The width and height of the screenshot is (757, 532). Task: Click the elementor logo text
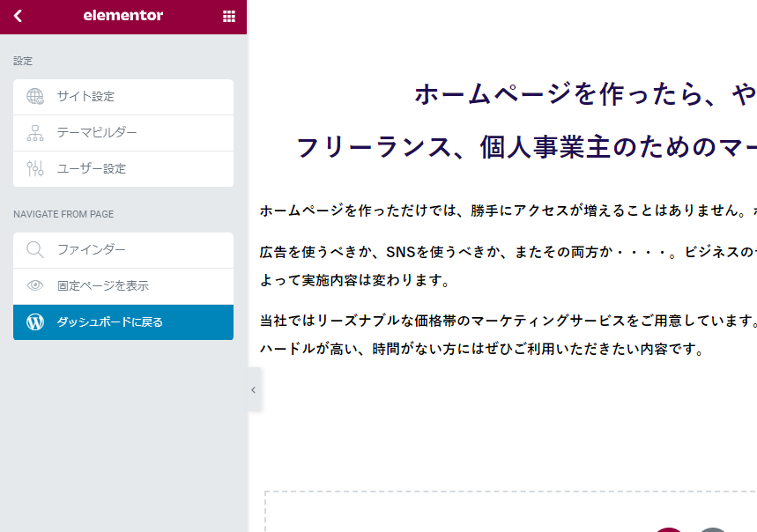(x=123, y=16)
